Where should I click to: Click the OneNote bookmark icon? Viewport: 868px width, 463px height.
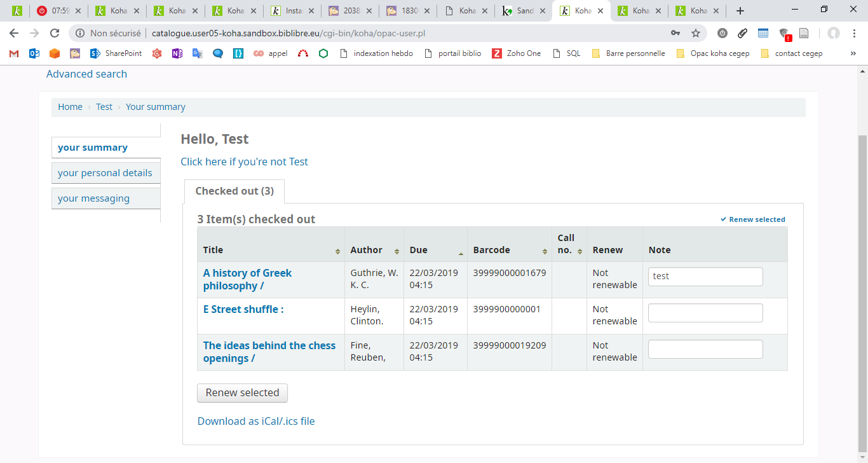click(x=177, y=53)
